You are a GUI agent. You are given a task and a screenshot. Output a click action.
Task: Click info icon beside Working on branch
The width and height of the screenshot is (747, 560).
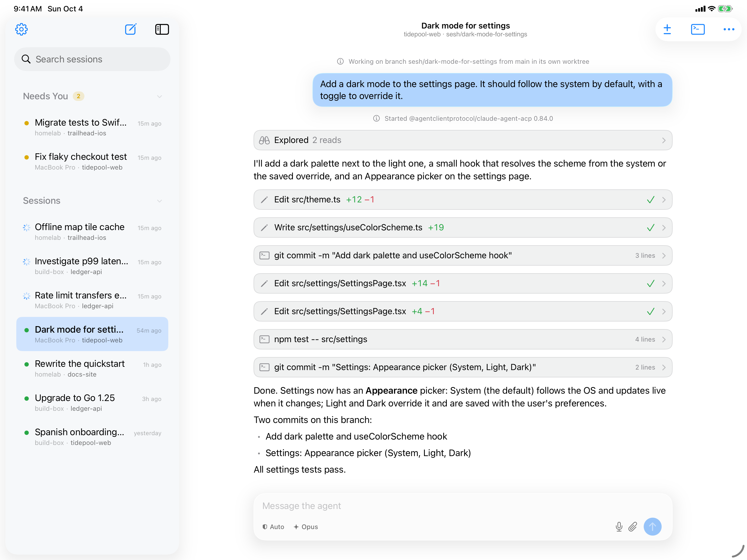coord(340,61)
